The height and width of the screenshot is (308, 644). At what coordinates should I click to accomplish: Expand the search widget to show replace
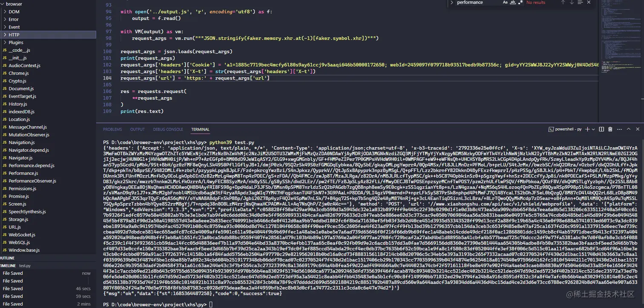pos(452,3)
